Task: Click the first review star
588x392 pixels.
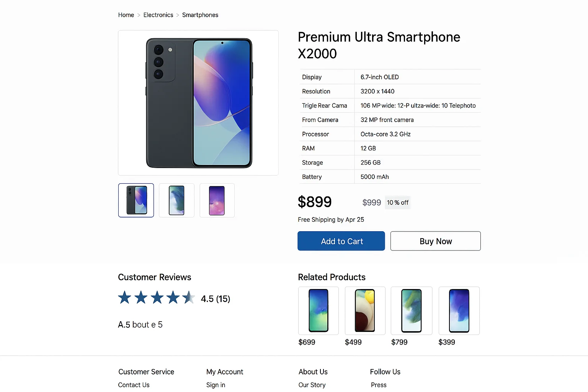Action: 124,297
